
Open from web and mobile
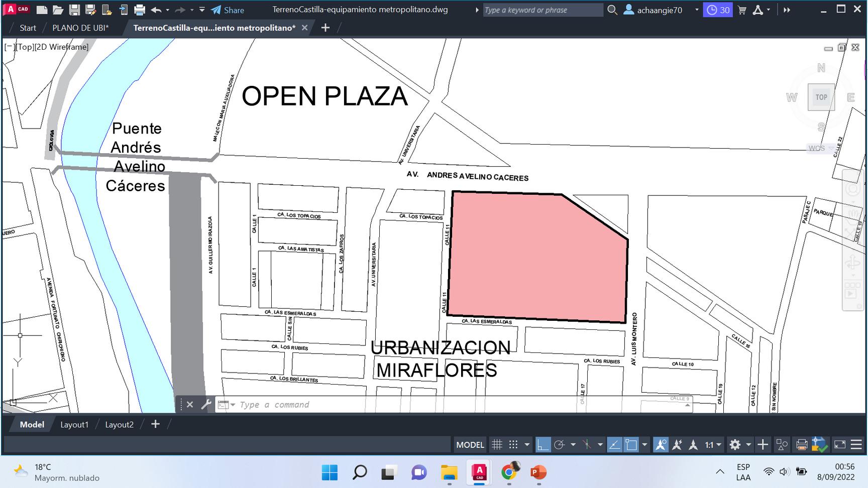(106, 10)
